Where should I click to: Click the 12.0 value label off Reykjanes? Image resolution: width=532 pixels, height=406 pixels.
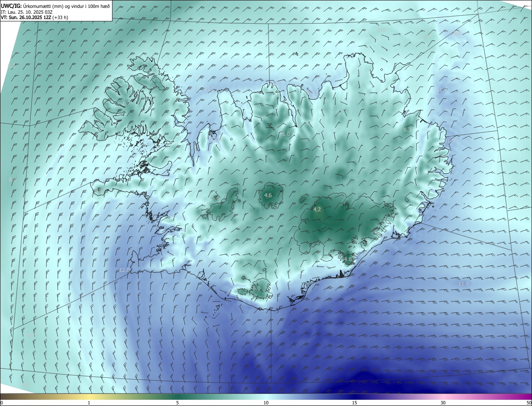(x=124, y=270)
